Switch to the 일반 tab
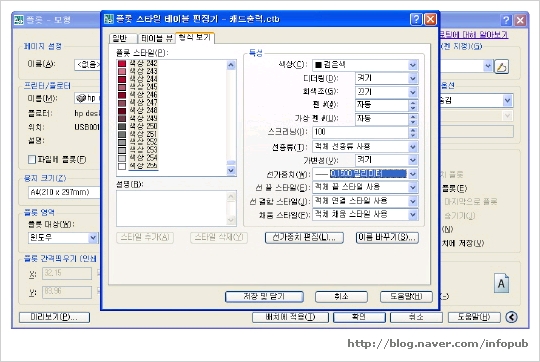The image size is (540, 362). (x=123, y=38)
